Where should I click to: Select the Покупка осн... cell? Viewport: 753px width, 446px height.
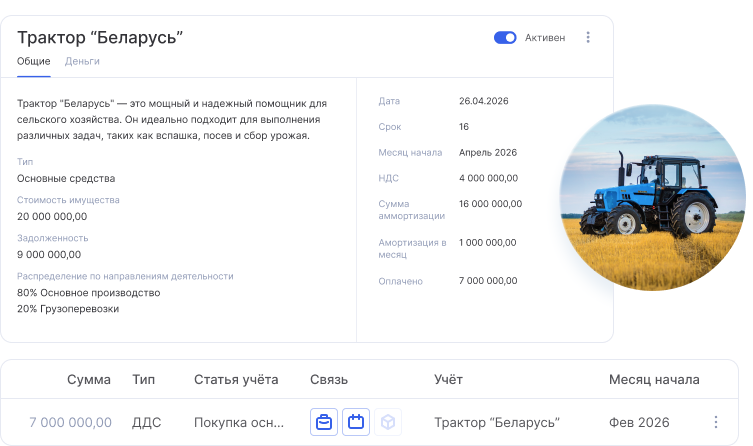(238, 422)
